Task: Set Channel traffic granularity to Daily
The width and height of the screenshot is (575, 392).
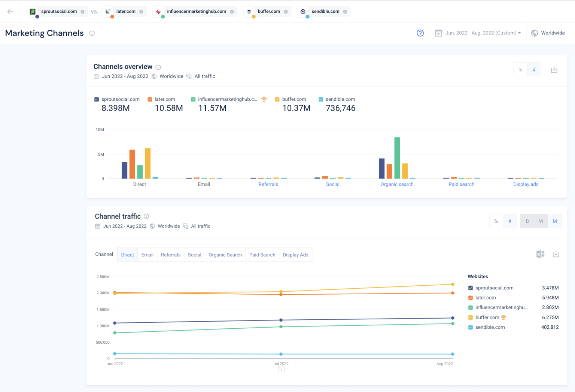Action: pos(527,221)
